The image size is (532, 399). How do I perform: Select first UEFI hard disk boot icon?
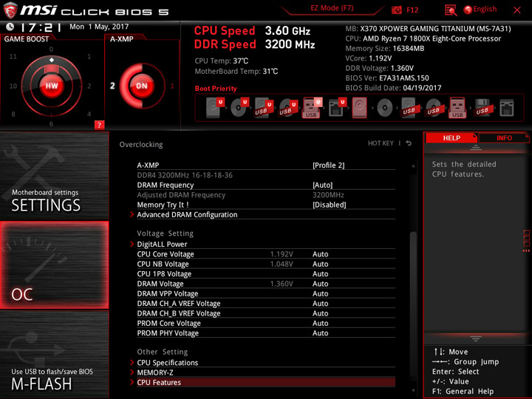[x=215, y=108]
